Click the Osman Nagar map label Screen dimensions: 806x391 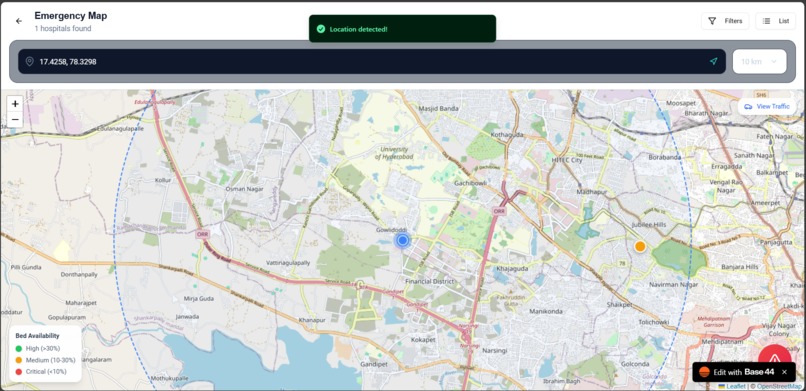(x=245, y=189)
